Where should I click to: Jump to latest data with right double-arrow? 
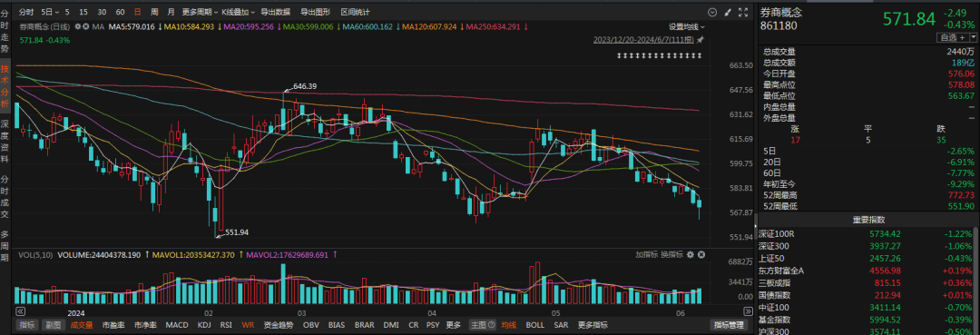click(x=748, y=311)
